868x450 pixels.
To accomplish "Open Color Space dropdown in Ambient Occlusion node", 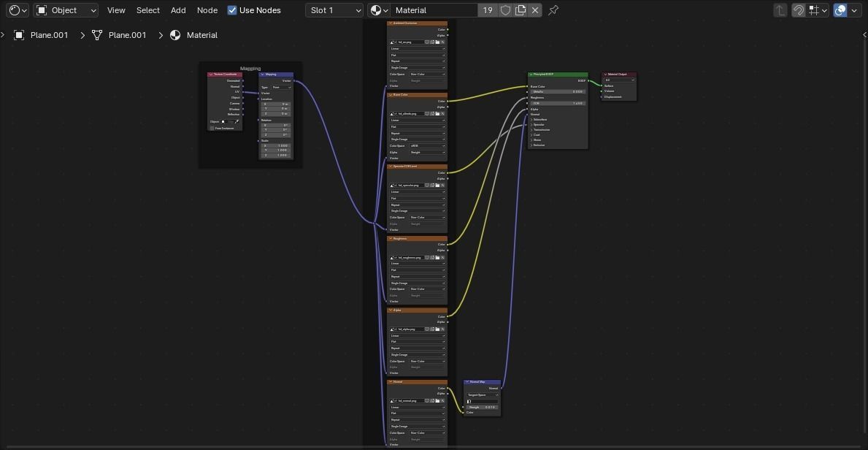I will tap(427, 75).
